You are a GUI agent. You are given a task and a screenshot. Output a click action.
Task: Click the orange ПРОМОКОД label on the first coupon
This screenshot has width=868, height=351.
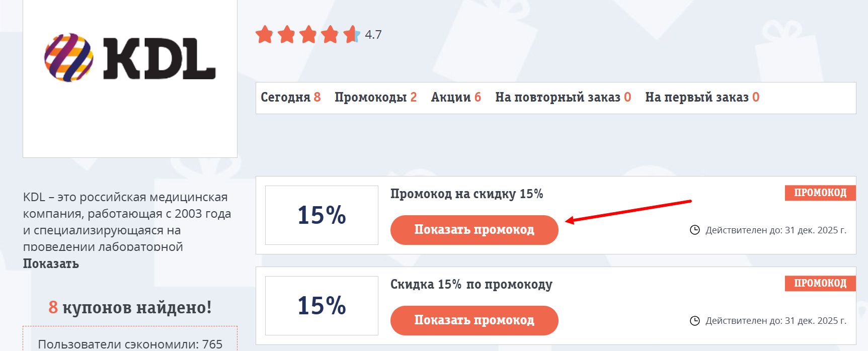coord(820,193)
